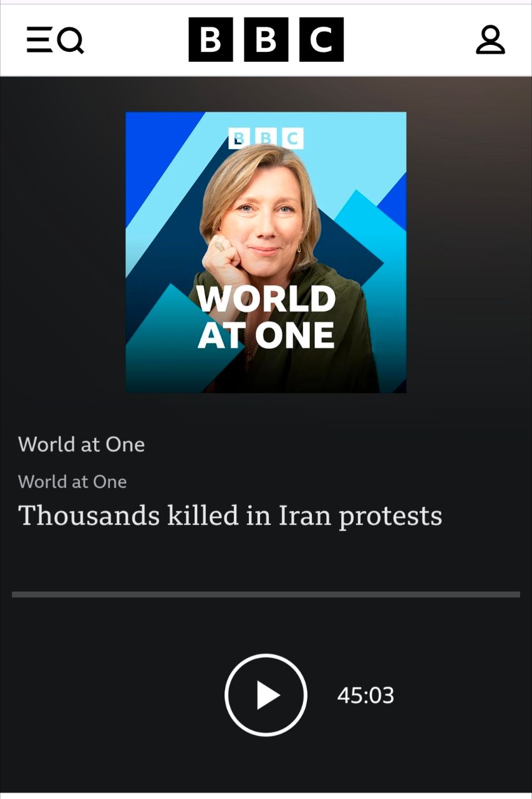Image resolution: width=532 pixels, height=799 pixels.
Task: Click the 45:03 duration label
Action: point(365,695)
